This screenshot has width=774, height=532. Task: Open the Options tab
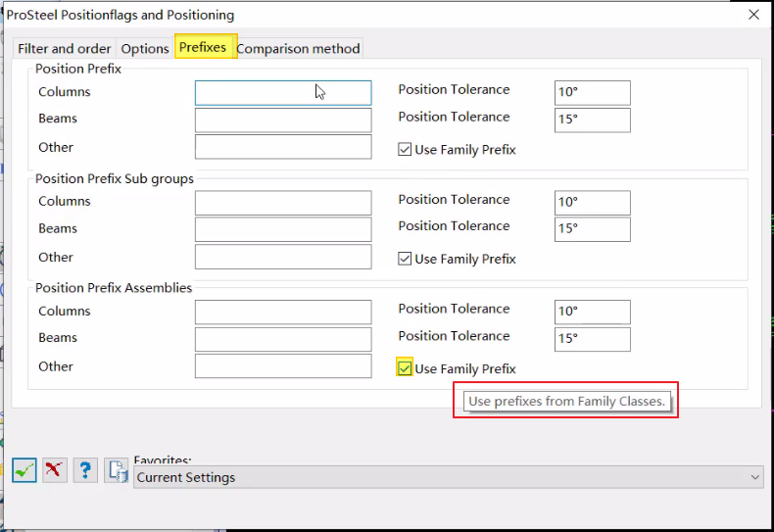tap(145, 48)
